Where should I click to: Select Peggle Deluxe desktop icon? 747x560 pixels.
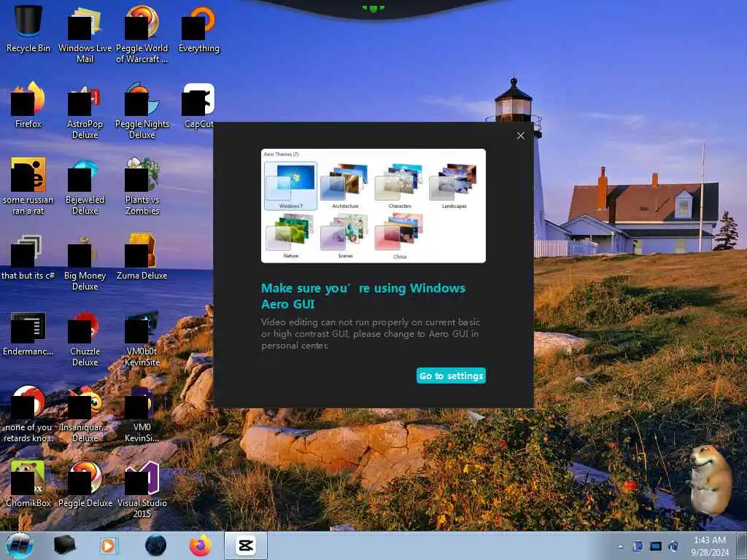pyautogui.click(x=85, y=483)
